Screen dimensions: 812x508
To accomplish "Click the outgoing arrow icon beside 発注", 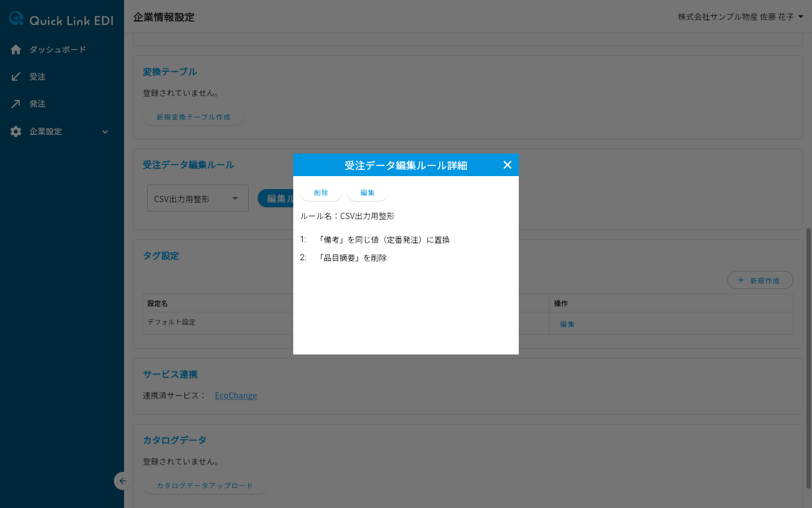I will point(16,104).
